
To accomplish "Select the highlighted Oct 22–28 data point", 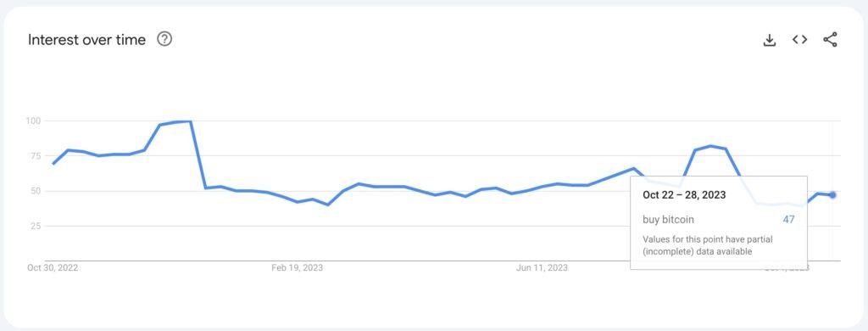I will (832, 195).
